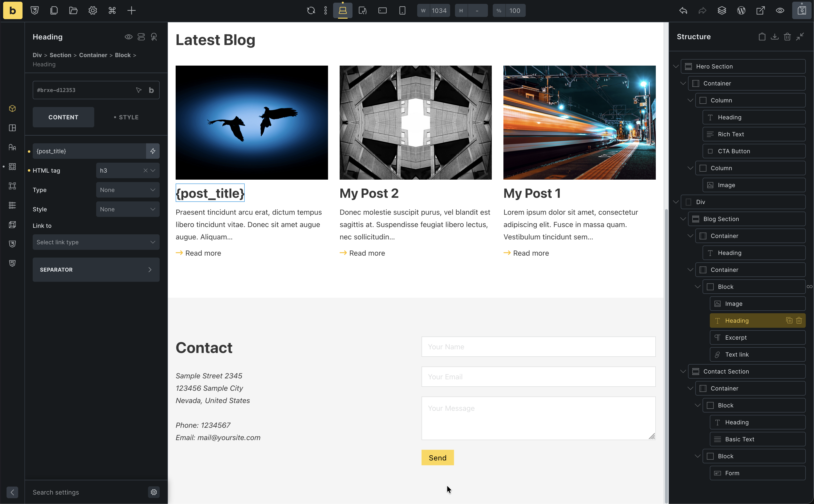This screenshot has width=814, height=504.
Task: Expand the SEPARATOR settings group
Action: point(96,270)
